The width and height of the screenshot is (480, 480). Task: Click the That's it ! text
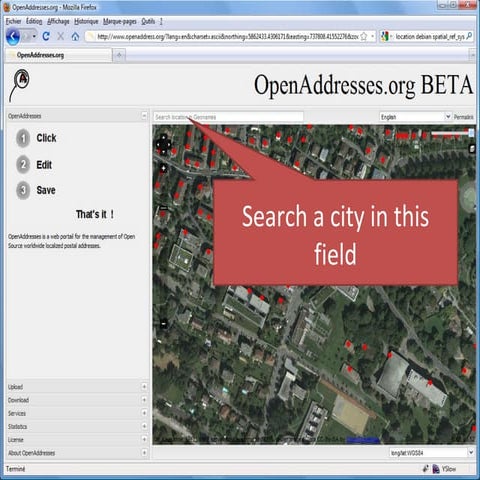(95, 214)
